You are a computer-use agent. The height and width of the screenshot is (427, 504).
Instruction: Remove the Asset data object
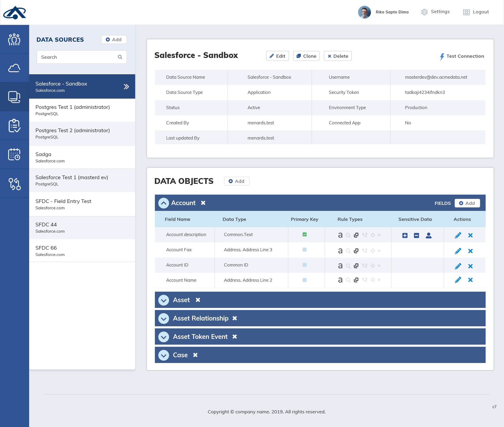(x=198, y=300)
